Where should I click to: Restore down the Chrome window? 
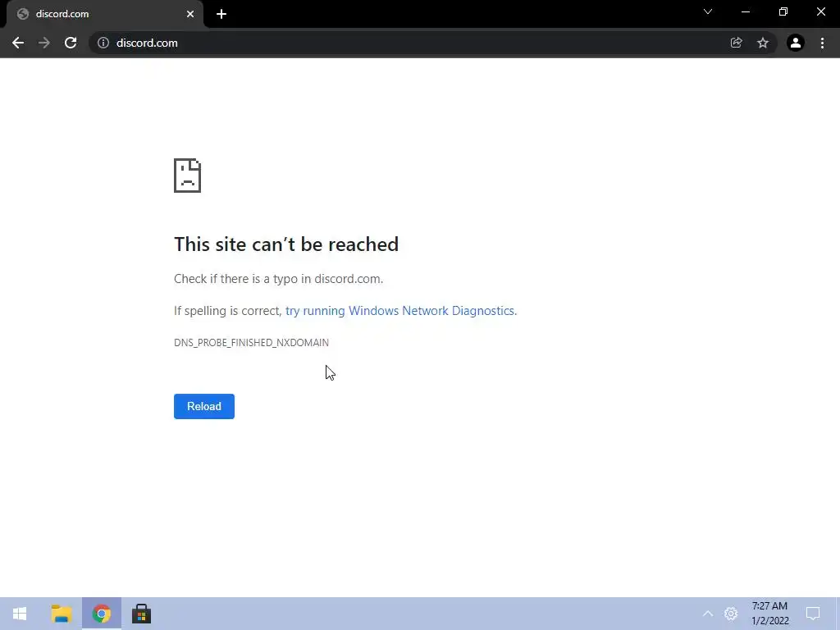click(x=783, y=11)
